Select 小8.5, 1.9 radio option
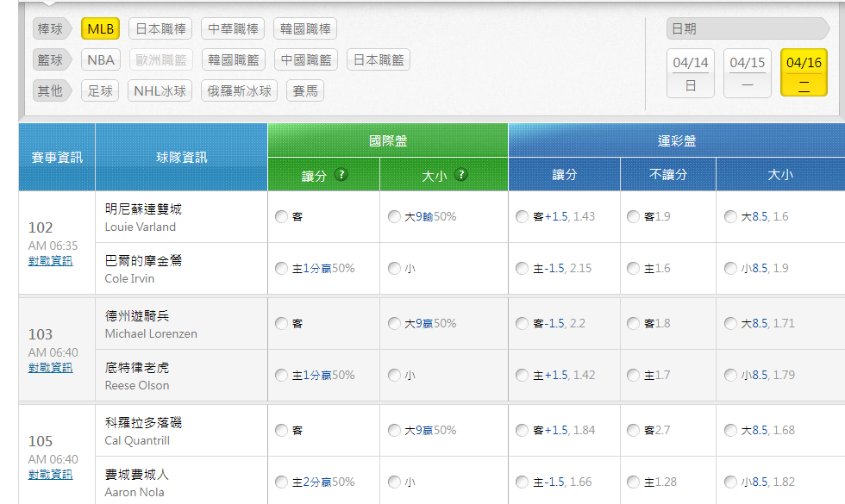This screenshot has height=504, width=845. tap(730, 268)
